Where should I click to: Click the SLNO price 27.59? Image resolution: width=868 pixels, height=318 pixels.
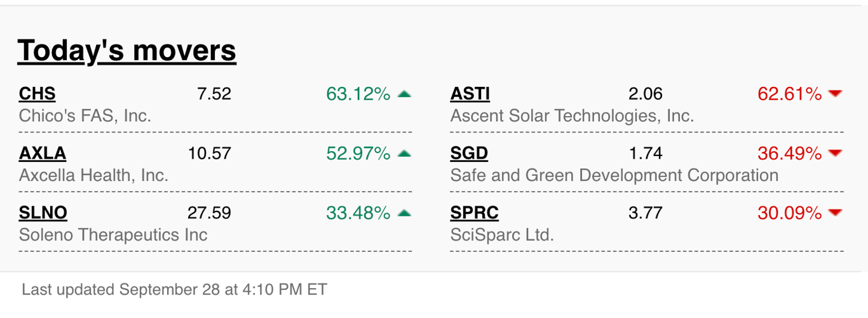[x=209, y=213]
